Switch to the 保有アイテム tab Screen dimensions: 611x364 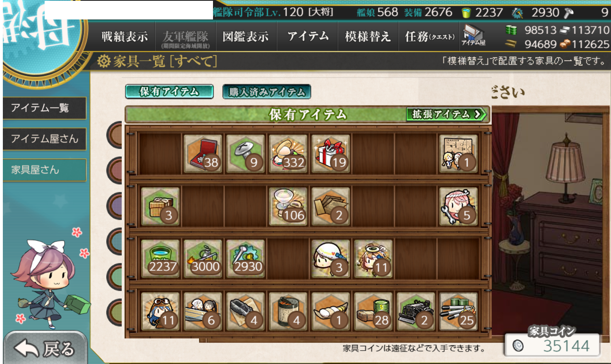tap(169, 92)
